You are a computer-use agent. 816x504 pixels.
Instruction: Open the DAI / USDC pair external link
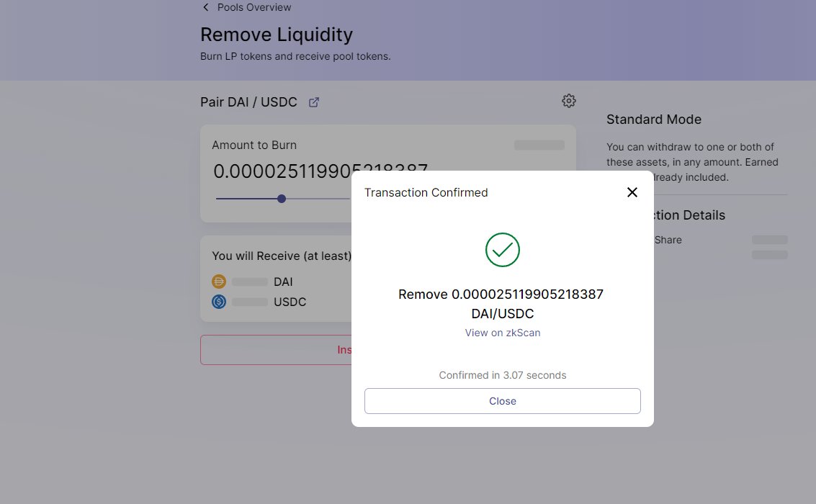(314, 102)
